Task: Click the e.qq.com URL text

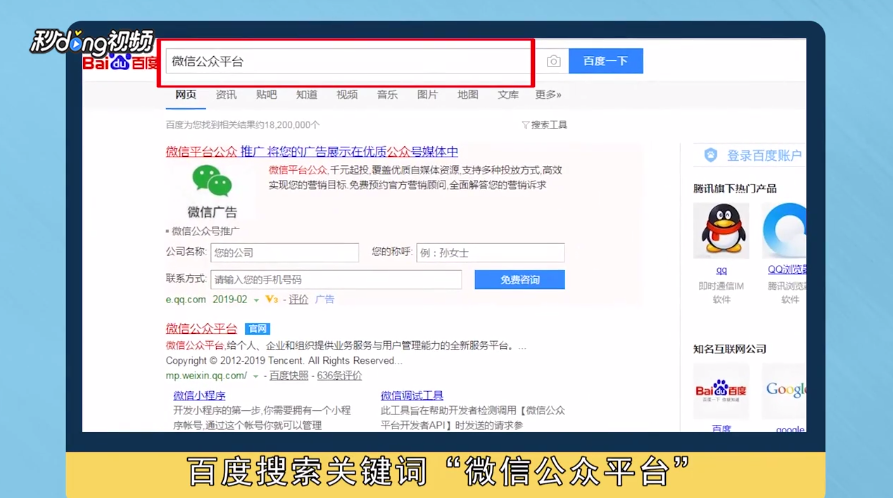Action: 186,300
